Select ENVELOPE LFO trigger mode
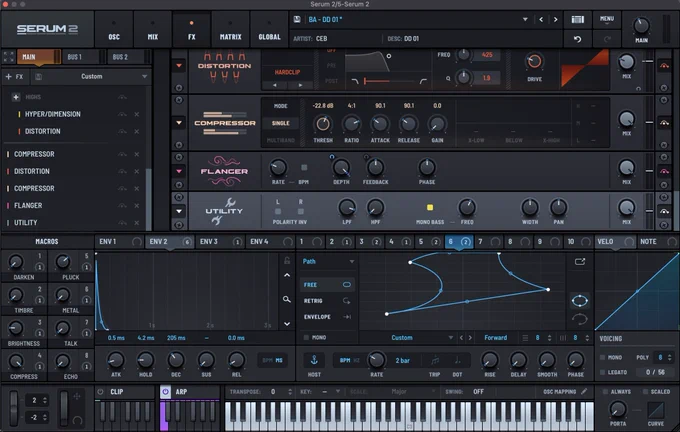 point(327,317)
